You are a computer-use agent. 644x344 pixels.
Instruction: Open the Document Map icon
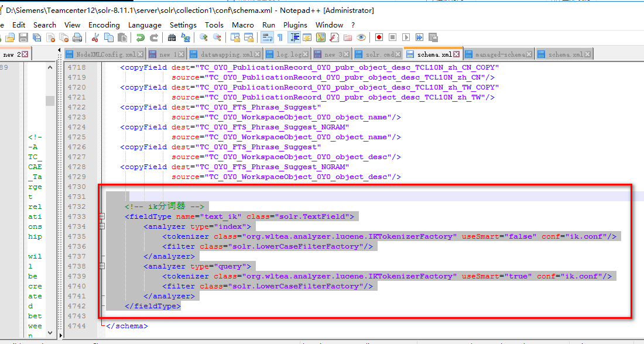(321, 38)
